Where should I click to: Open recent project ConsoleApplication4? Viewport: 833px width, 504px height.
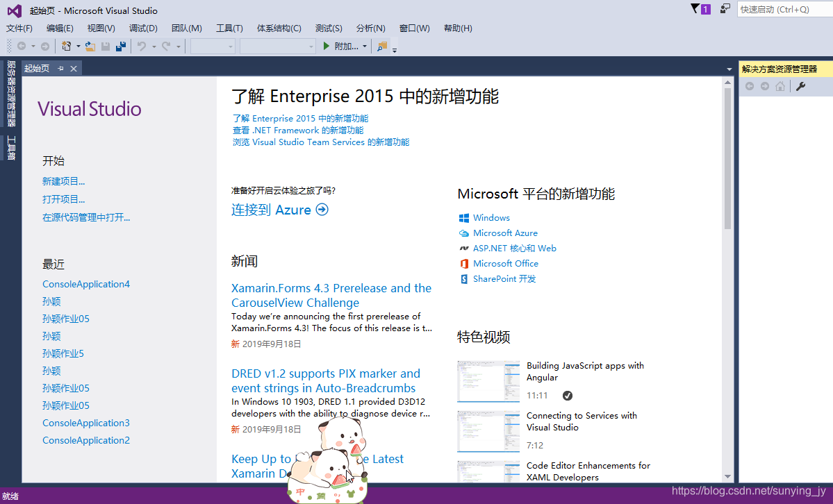click(x=86, y=284)
